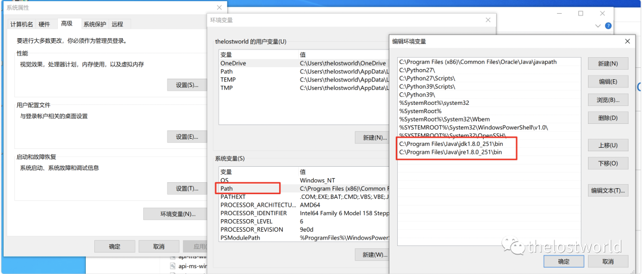The image size is (644, 274).
Task: Select the PROCESSOR_IDENTIFIER variable row
Action: 304,213
